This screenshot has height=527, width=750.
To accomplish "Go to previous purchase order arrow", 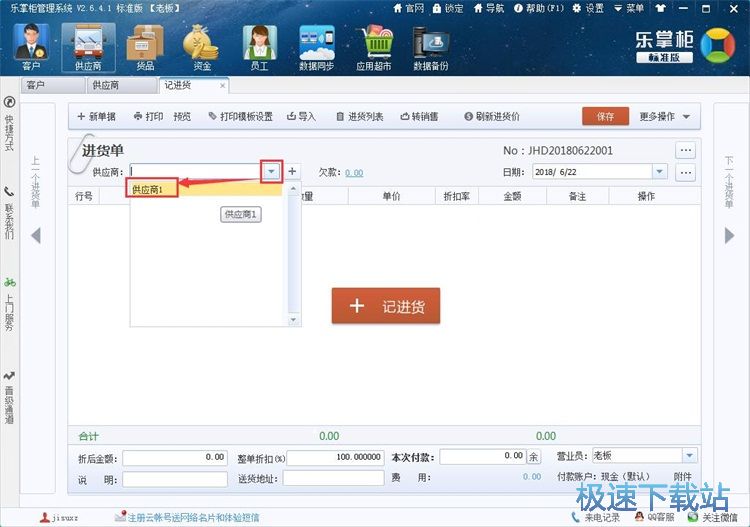I will pos(36,235).
